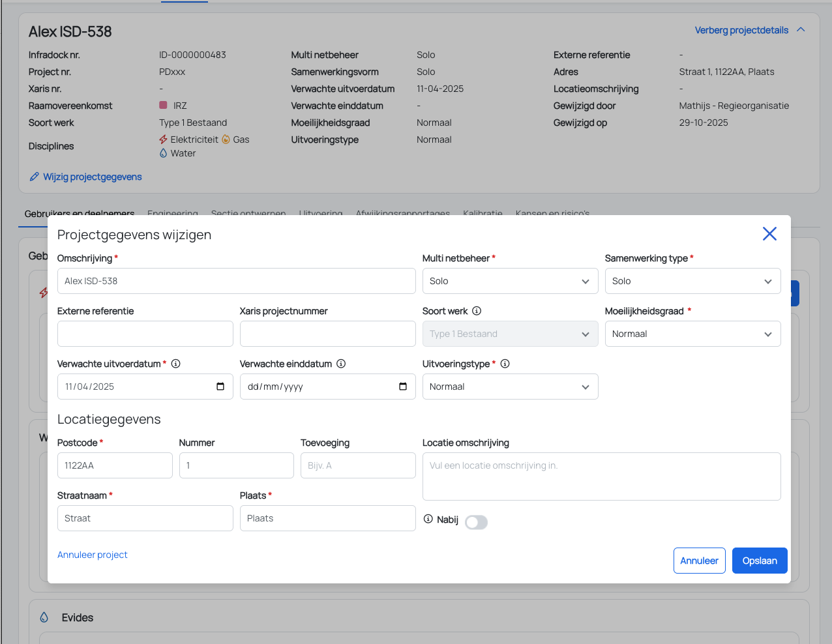Focus the Locatie omschrijving text area

pos(601,476)
